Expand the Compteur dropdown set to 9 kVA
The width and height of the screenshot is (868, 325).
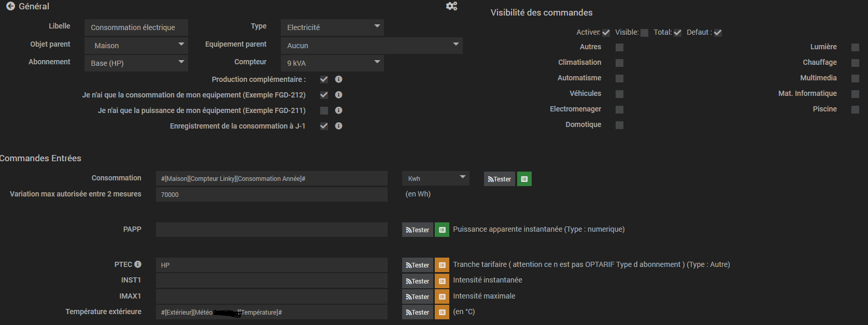(332, 63)
